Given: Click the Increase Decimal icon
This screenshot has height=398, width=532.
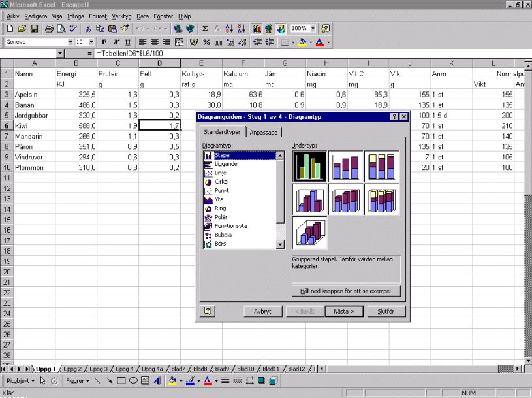Looking at the screenshot, I should click(230, 42).
